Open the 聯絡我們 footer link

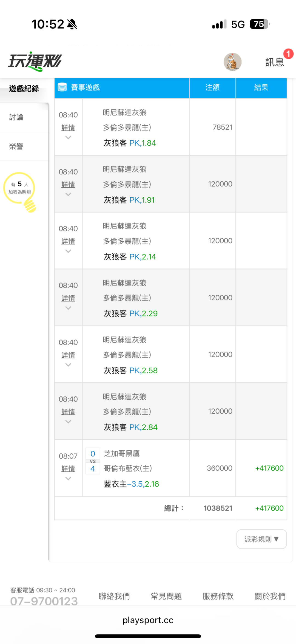[x=114, y=596]
